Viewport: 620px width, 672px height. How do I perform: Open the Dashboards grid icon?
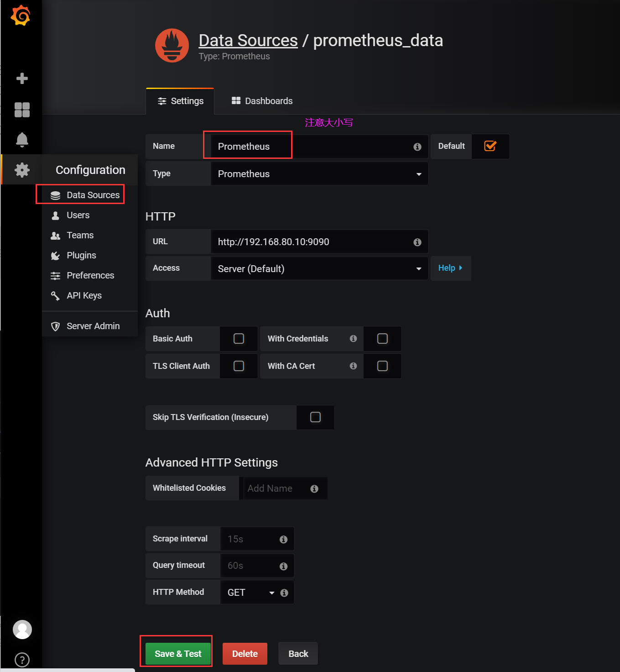[x=22, y=110]
